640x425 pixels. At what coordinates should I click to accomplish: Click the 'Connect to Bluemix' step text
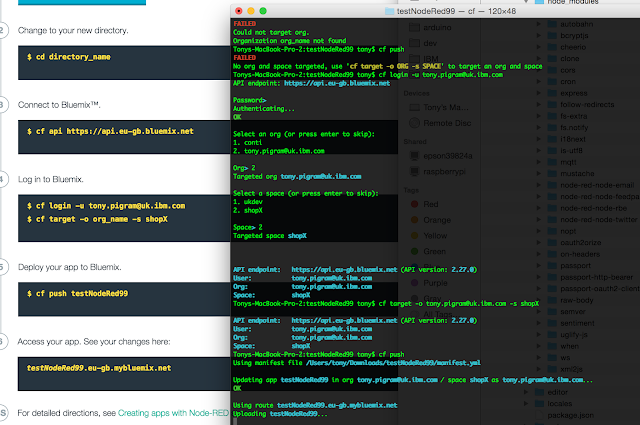click(x=59, y=105)
